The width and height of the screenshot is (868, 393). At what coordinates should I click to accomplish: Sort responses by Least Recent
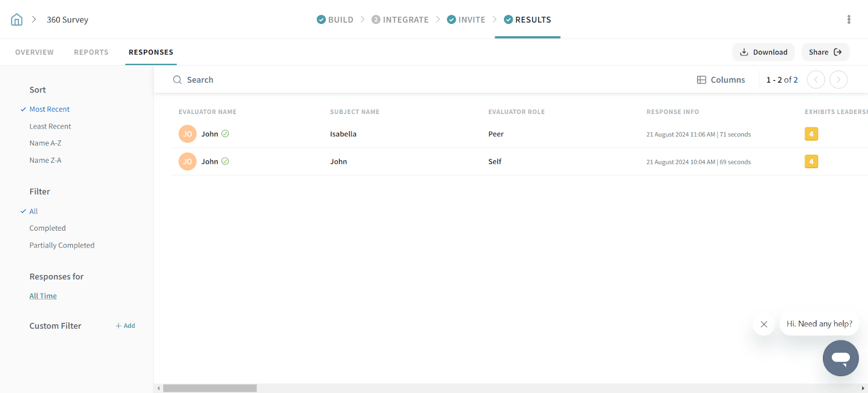tap(50, 126)
